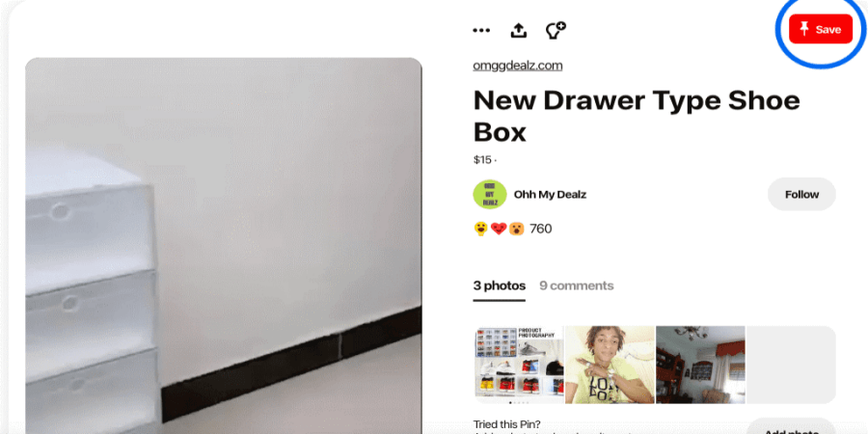
Task: Click the pushpin icon inside Save
Action: click(805, 29)
